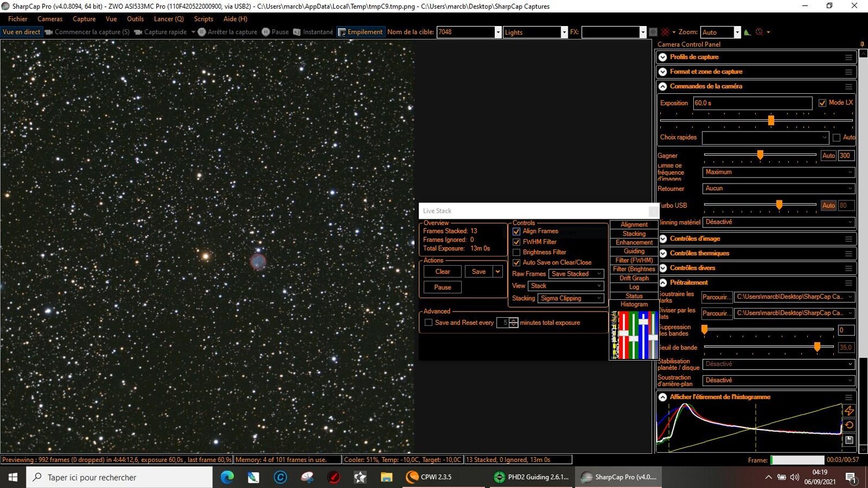Open the Outils menu

click(135, 19)
